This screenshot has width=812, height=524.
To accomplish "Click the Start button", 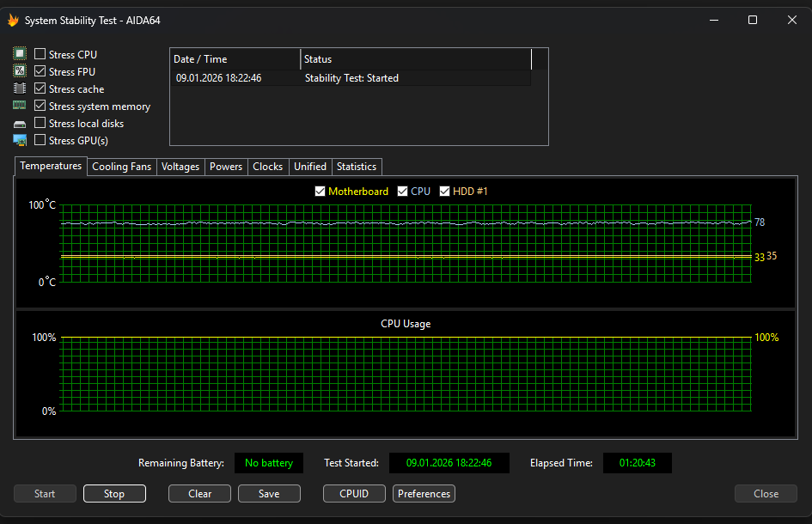I will pos(45,493).
